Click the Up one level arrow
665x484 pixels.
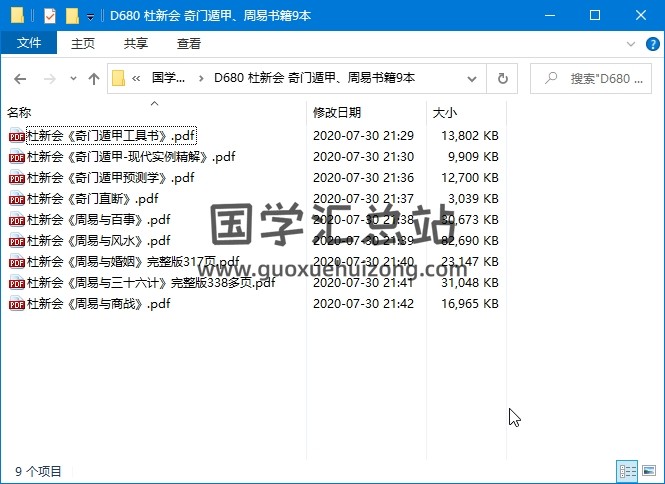(x=94, y=78)
